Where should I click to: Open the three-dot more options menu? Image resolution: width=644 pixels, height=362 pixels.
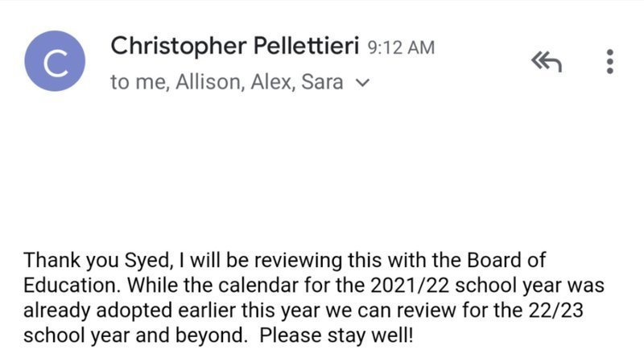(x=609, y=62)
